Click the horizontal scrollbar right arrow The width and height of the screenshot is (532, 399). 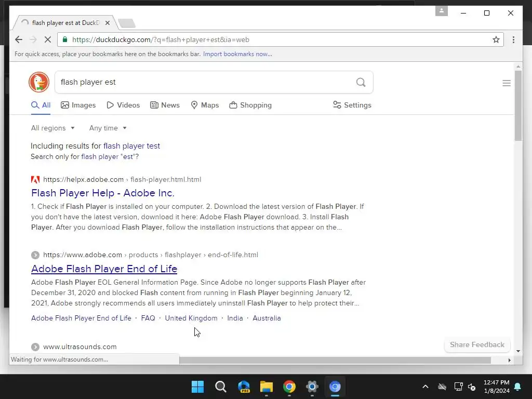tap(509, 360)
